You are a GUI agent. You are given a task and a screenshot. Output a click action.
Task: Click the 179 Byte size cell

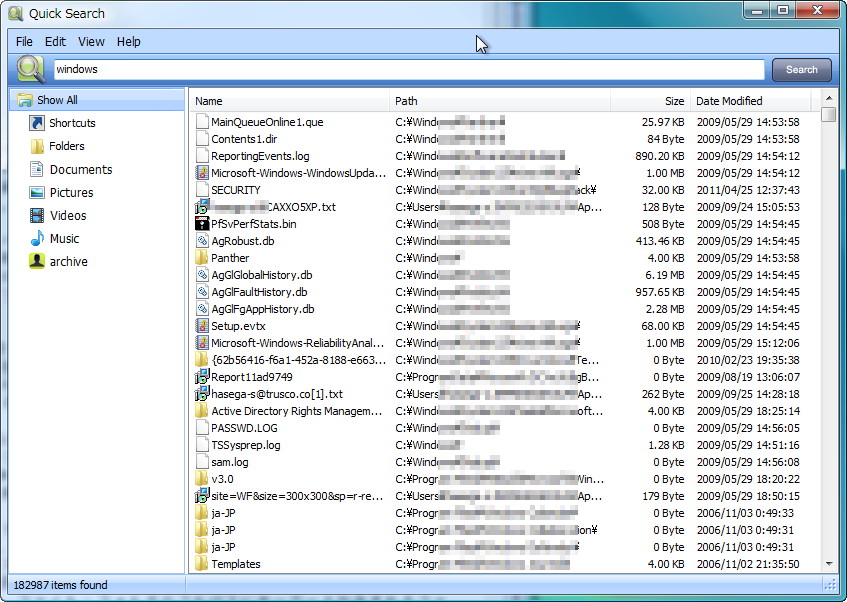[663, 496]
